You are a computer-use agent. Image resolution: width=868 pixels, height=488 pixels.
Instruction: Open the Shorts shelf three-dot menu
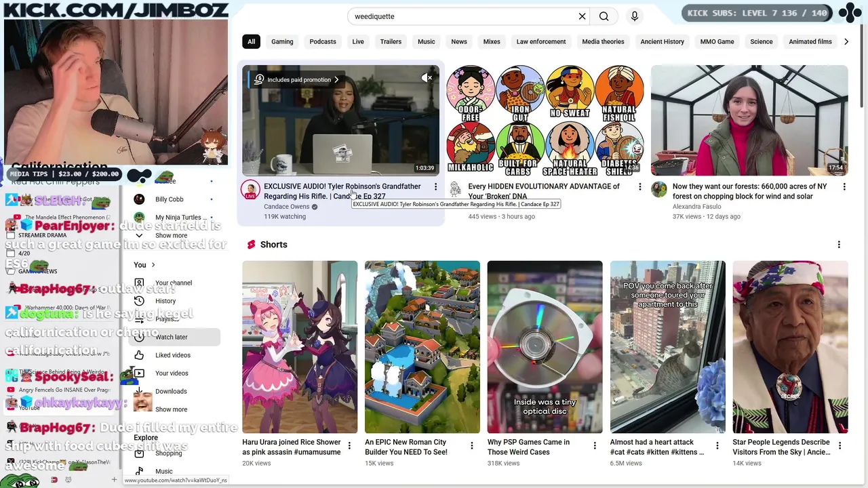coord(839,245)
